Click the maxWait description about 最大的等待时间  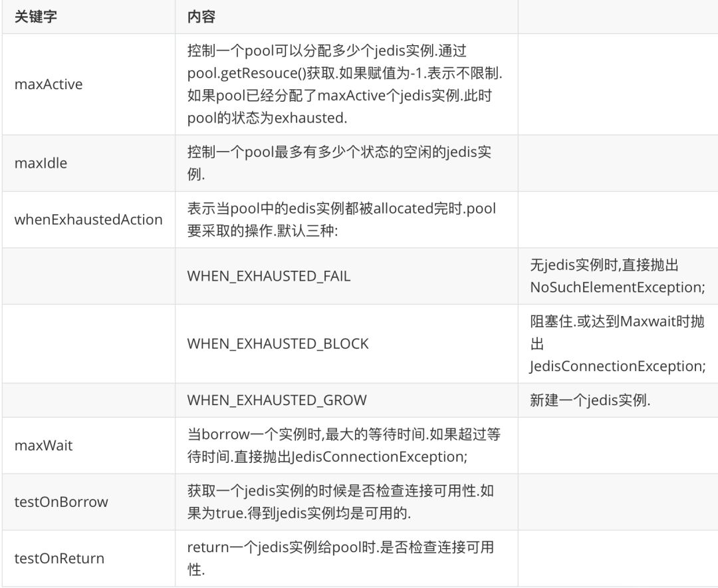(x=344, y=446)
